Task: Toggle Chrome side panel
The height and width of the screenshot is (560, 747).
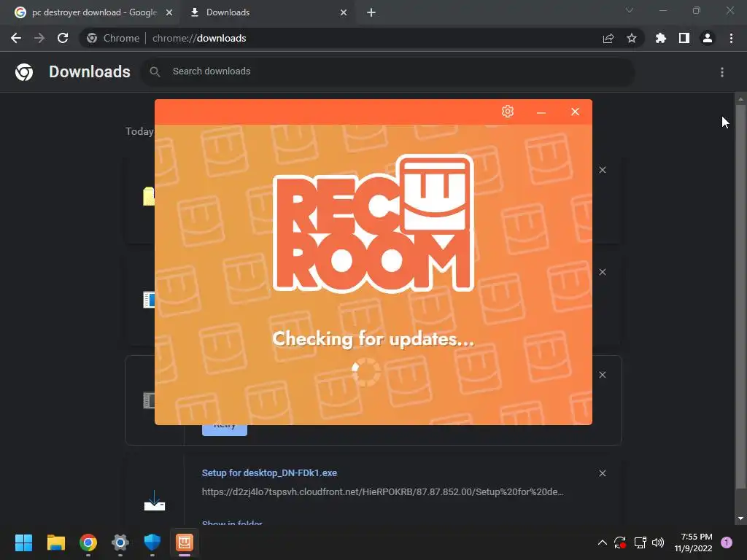Action: (684, 38)
